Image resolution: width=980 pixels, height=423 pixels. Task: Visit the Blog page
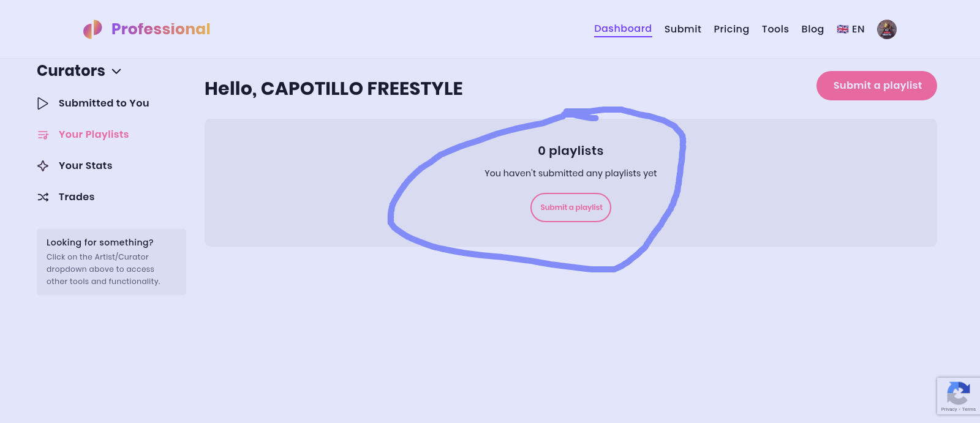tap(812, 29)
